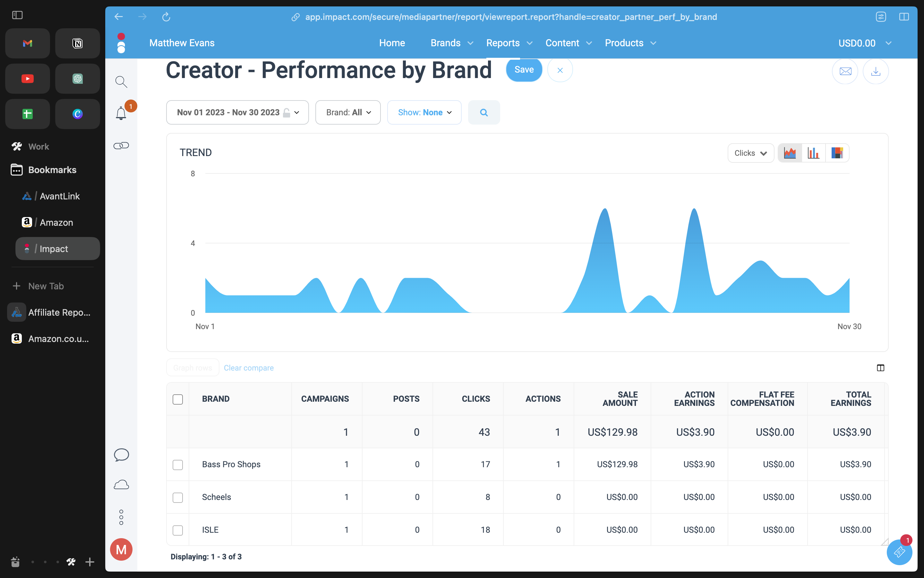Screen dimensions: 924x578
Task: Open the AvantLink bookmark
Action: point(57,196)
